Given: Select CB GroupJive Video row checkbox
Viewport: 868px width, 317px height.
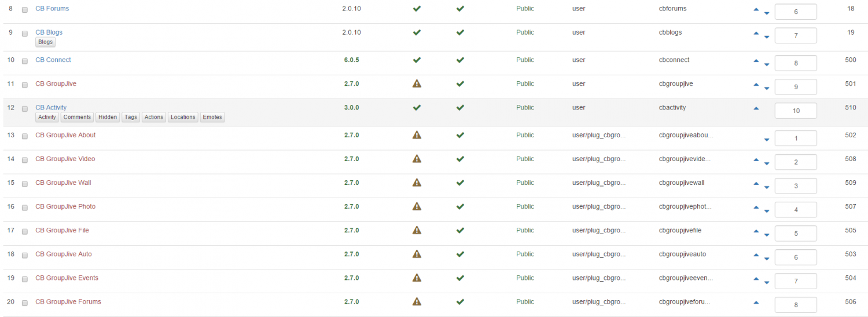Looking at the screenshot, I should click(24, 161).
